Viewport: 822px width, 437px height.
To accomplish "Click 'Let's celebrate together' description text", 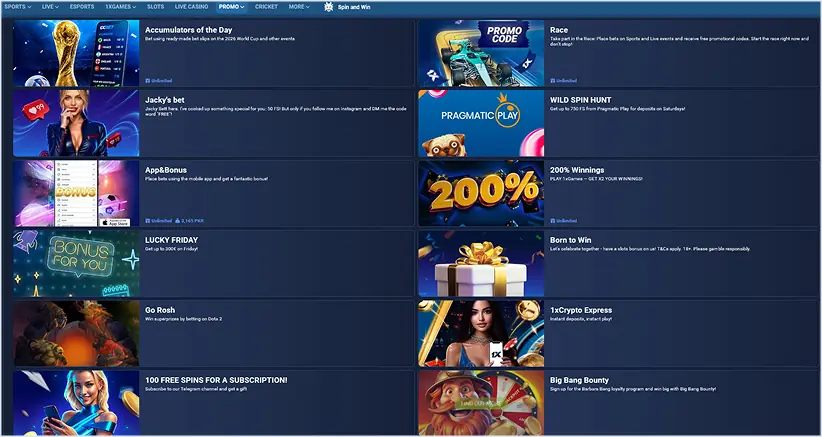I will [650, 249].
